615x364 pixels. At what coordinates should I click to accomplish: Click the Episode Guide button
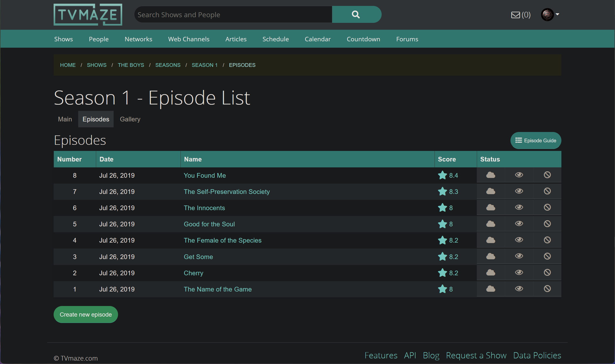[x=536, y=141]
